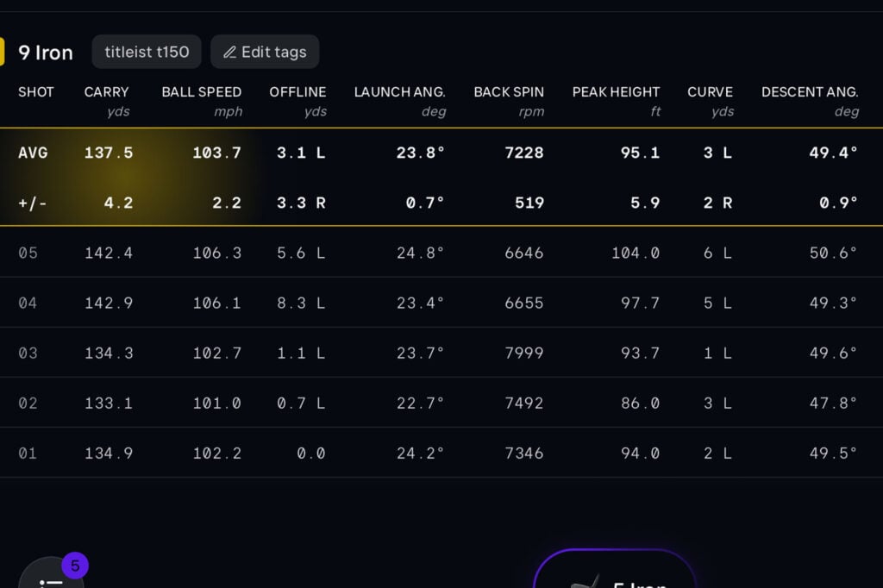Select shot 01 row

coord(440,453)
